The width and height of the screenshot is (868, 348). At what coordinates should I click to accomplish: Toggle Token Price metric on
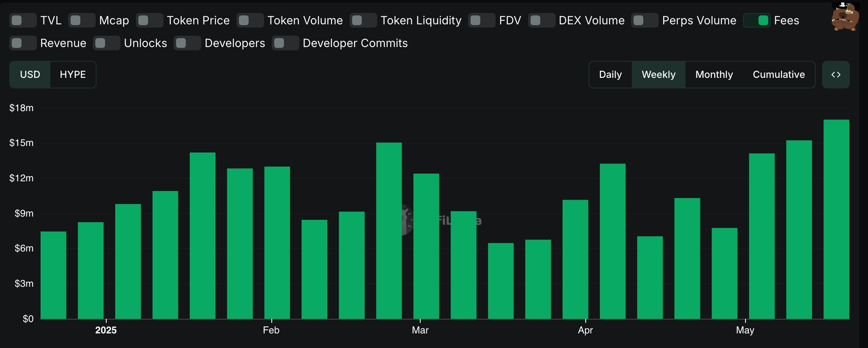[x=150, y=20]
